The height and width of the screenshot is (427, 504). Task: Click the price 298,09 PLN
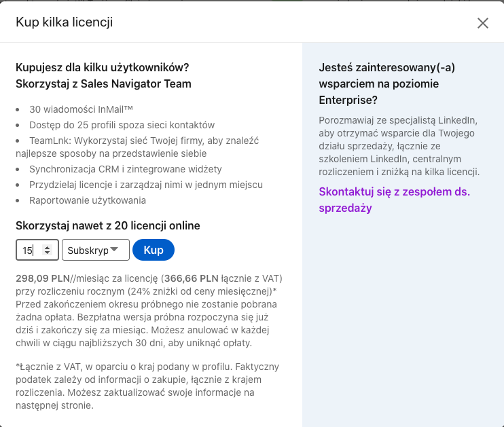(x=43, y=278)
